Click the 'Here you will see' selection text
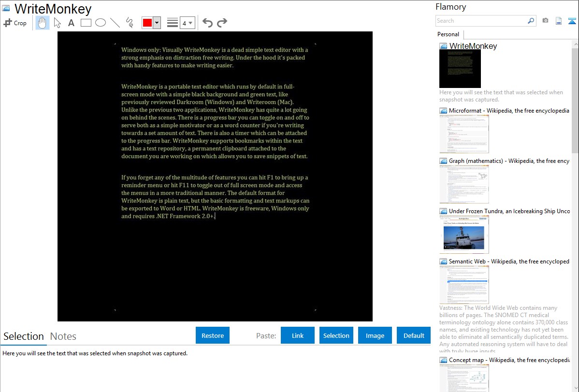Image resolution: width=579 pixels, height=392 pixels. 95,353
